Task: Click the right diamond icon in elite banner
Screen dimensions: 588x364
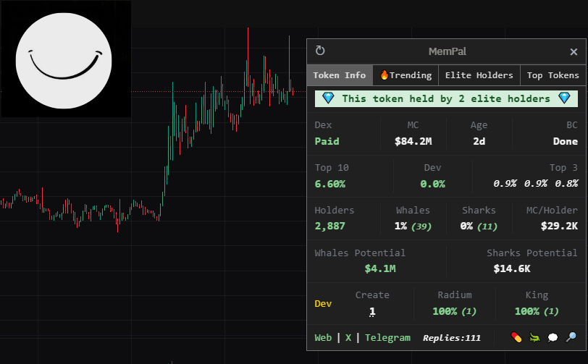Action: [x=564, y=98]
